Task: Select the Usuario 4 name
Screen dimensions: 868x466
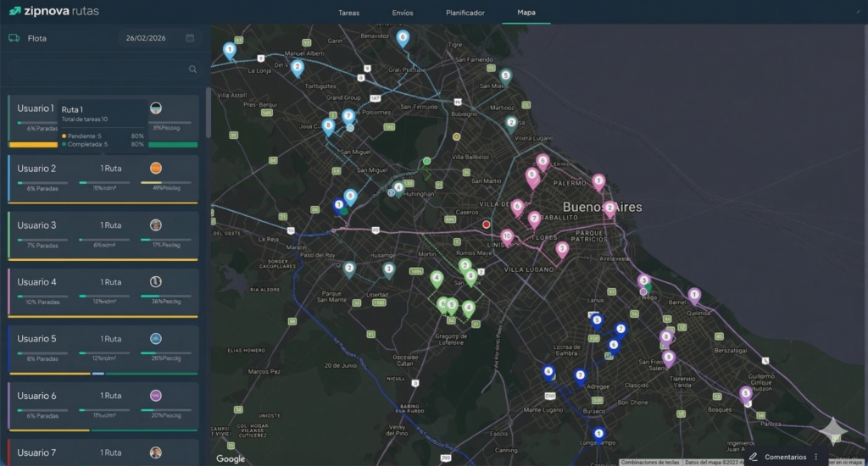Action: 36,282
